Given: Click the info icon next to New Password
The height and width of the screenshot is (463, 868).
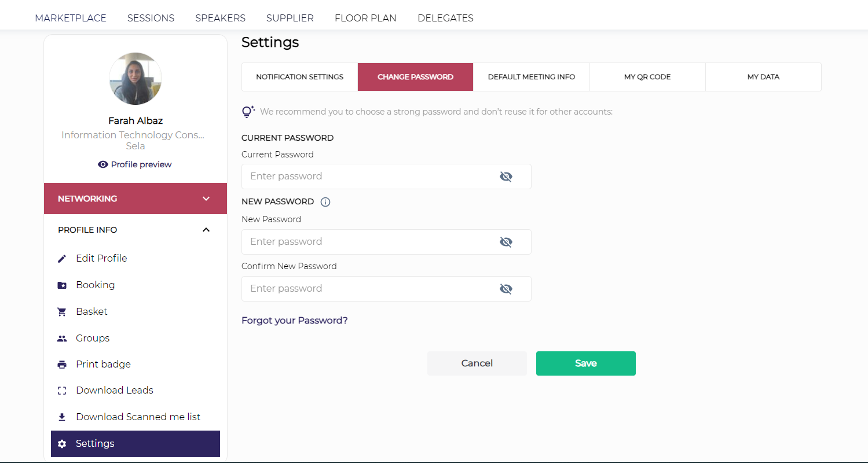Looking at the screenshot, I should click(325, 202).
